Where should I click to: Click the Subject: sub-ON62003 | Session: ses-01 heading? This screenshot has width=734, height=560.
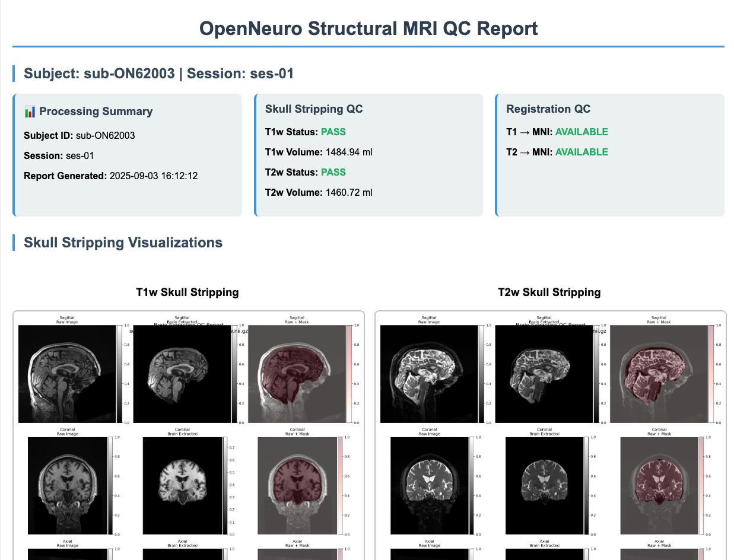click(x=158, y=74)
